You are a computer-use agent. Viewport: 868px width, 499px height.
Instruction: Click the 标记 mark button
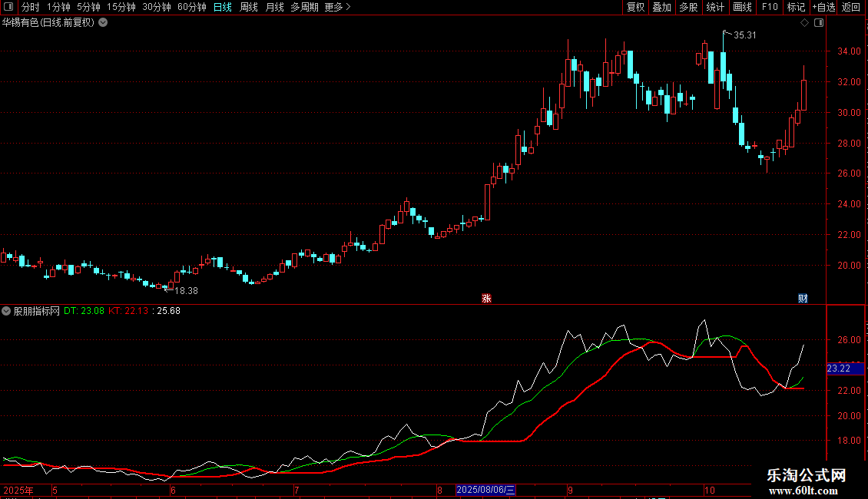tap(796, 7)
